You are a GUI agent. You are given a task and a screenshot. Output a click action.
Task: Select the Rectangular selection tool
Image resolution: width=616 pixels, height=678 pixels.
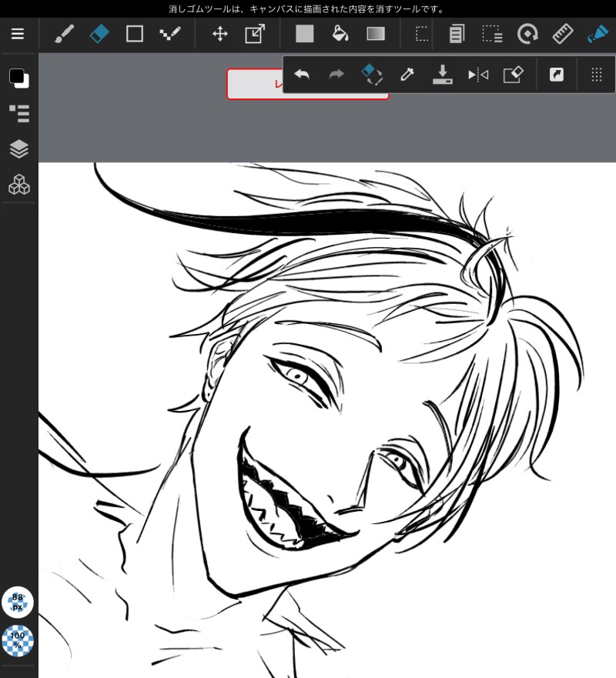point(422,34)
